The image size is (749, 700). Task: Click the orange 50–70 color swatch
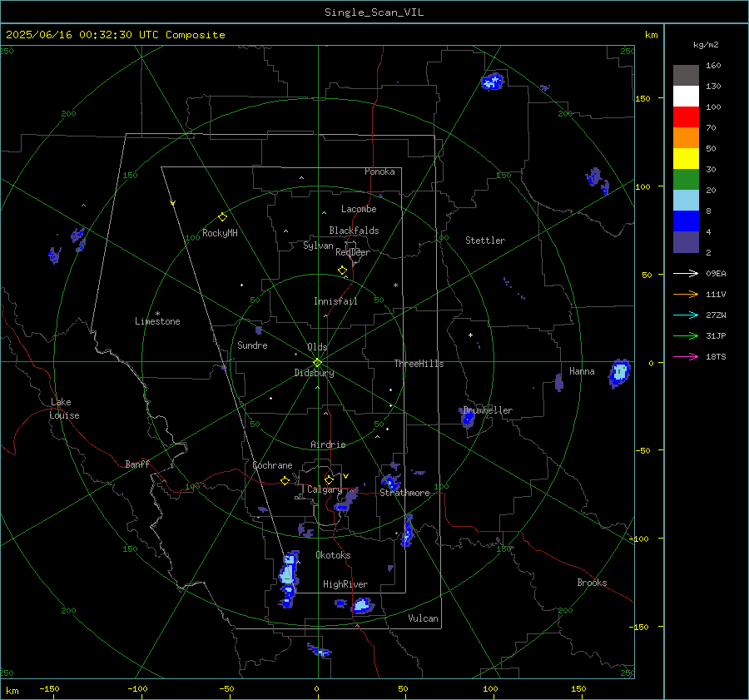pyautogui.click(x=686, y=137)
